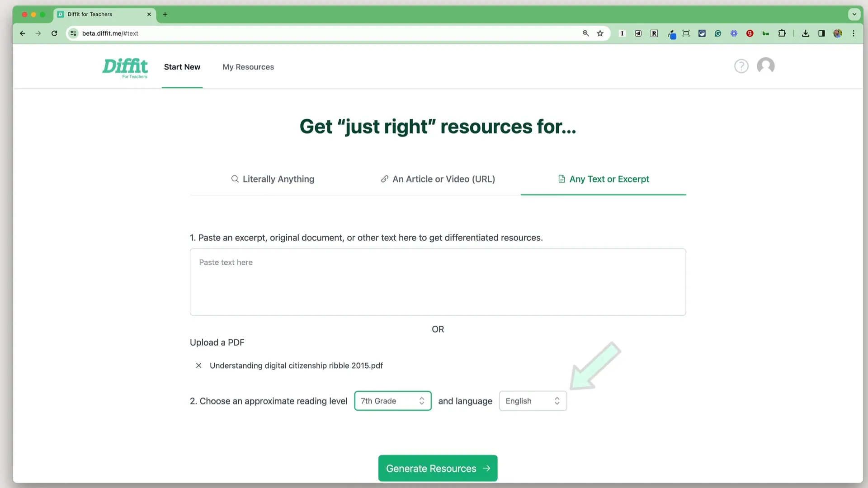Viewport: 868px width, 488px height.
Task: Open the color picker eyedropper extension
Action: pyautogui.click(x=671, y=34)
